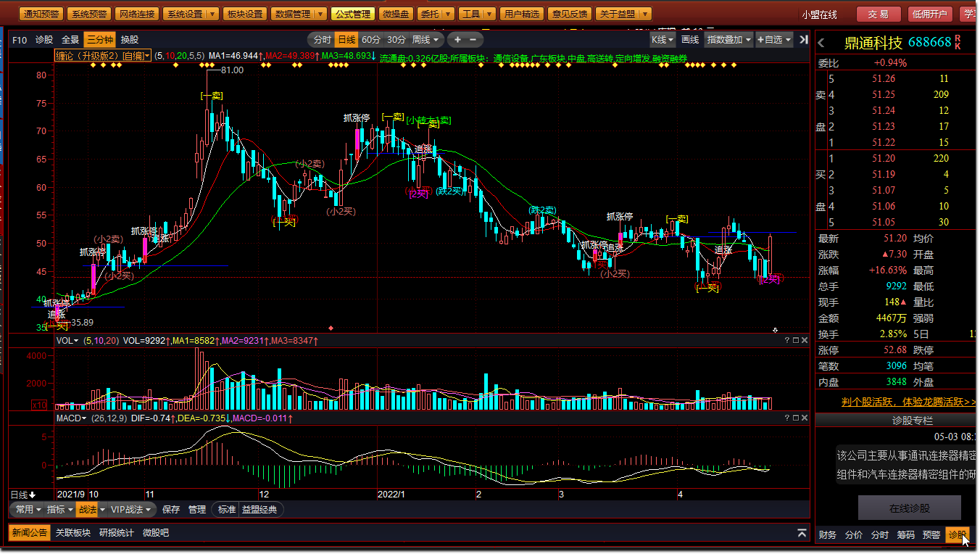Click the 诊股 button in the chart toolbar
Viewport: 980px width, 554px height.
tap(44, 40)
